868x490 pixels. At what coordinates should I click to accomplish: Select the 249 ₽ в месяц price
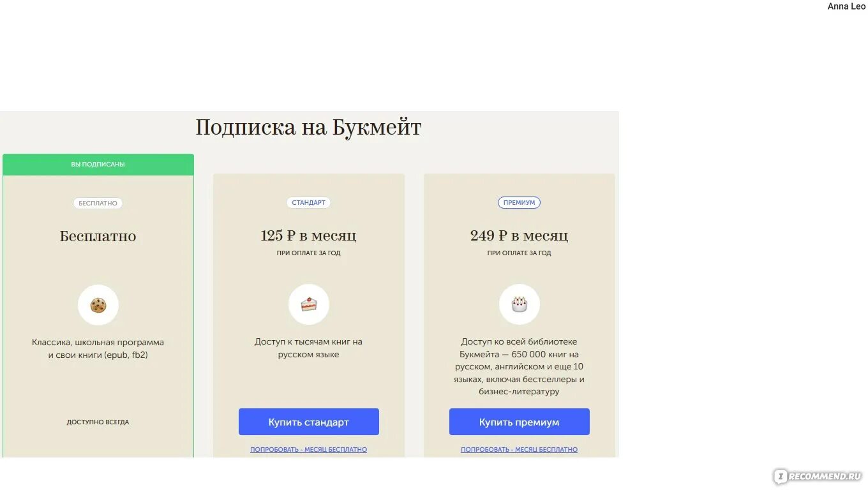520,235
